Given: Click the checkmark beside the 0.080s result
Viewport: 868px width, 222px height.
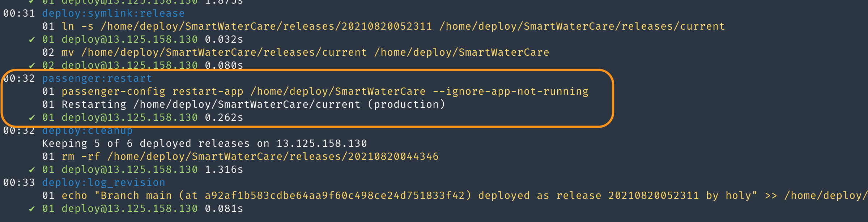Looking at the screenshot, I should pos(32,66).
